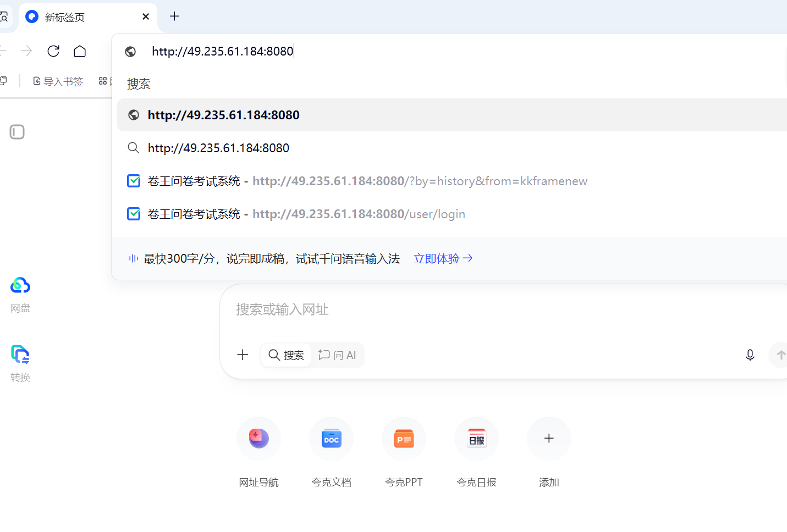Click the 搜索或输入网址 search box
The image size is (787, 532).
pos(503,309)
